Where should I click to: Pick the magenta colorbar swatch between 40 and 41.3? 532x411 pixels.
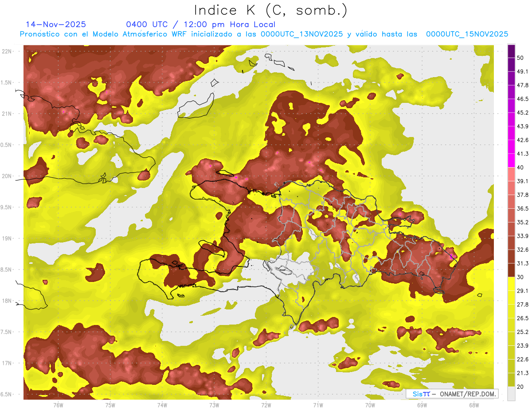click(x=512, y=160)
